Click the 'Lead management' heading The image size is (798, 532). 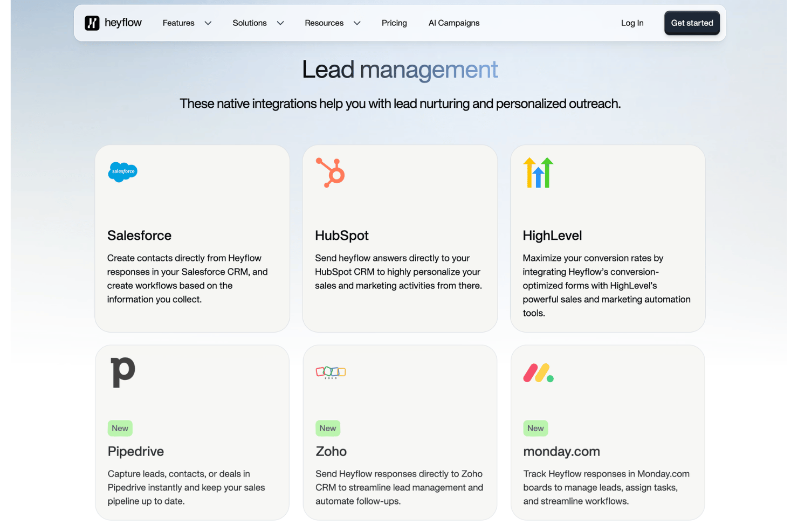coord(400,70)
